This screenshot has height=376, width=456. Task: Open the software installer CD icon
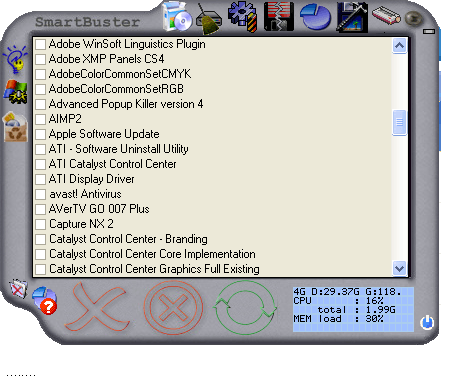point(177,17)
